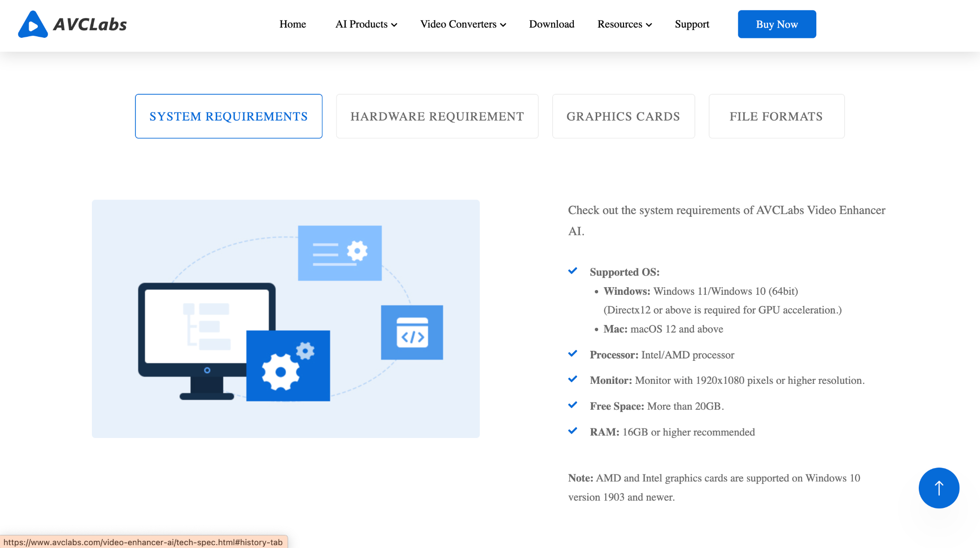Expand the Resources menu chevron
The height and width of the screenshot is (548, 980).
649,25
